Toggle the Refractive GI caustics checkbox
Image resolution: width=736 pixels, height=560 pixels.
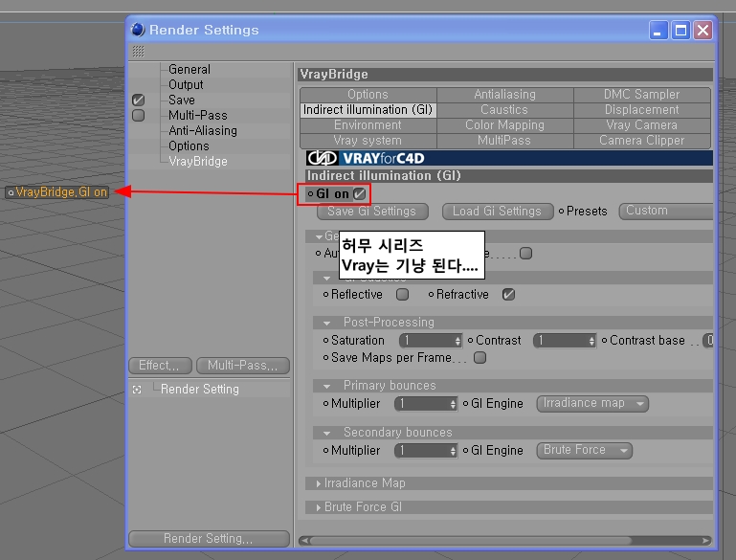pyautogui.click(x=508, y=294)
